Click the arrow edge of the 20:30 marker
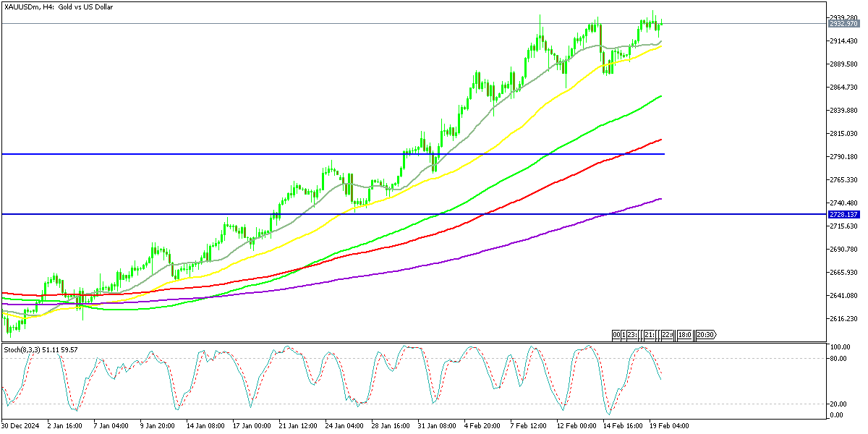868x434 pixels. click(715, 334)
